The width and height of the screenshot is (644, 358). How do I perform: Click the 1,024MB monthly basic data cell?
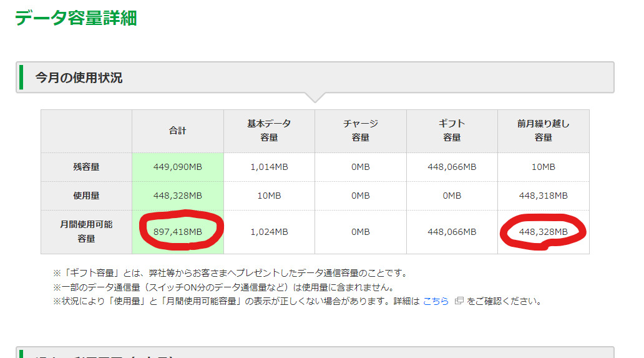269,232
